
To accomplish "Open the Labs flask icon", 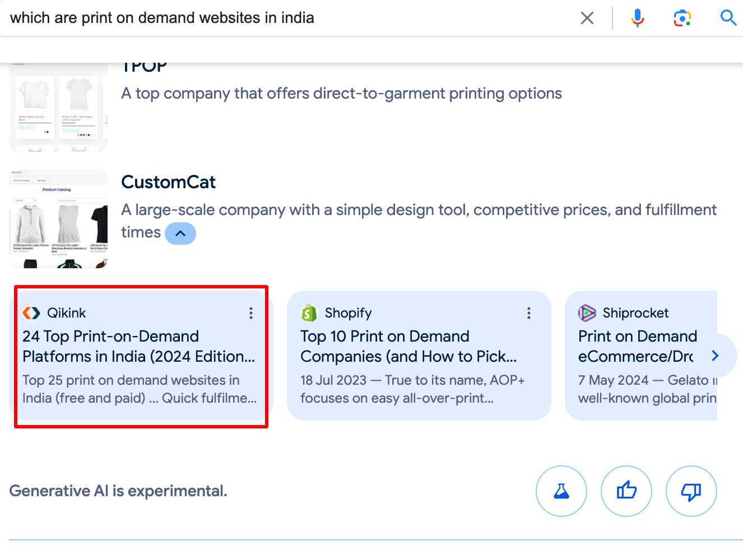I will pos(561,491).
